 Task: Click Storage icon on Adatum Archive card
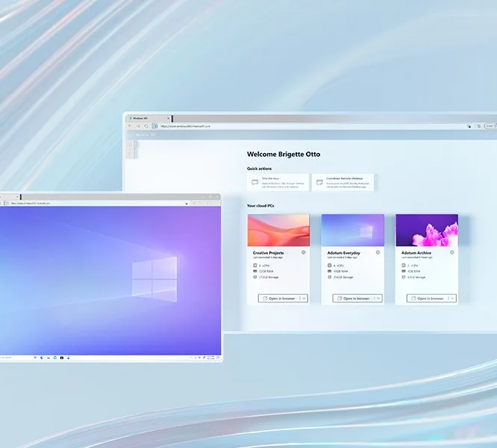[404, 277]
